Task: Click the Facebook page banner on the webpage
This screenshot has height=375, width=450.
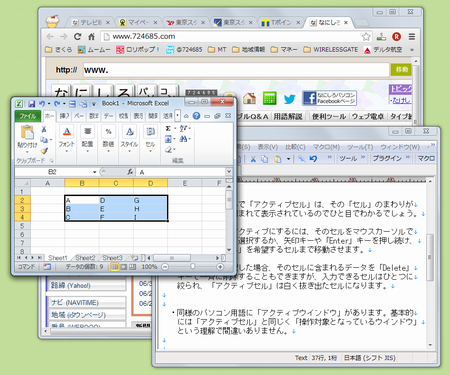Action: (x=329, y=98)
